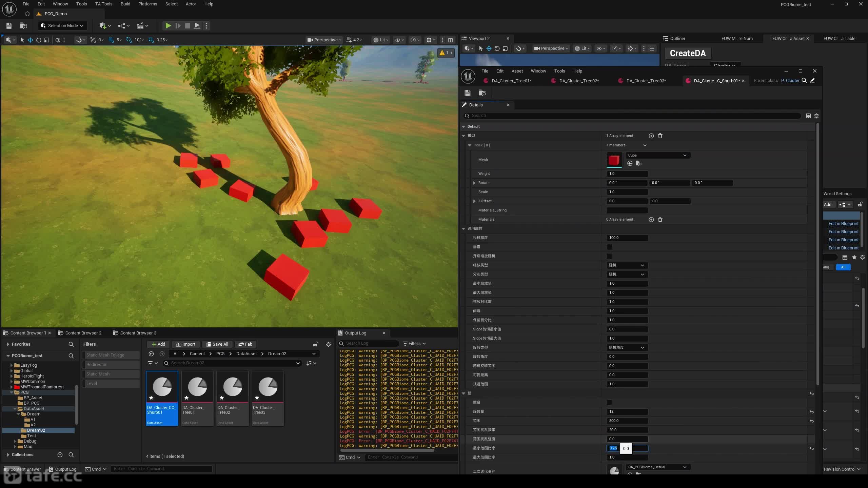Viewport: 868px width, 488px height.
Task: Select the rotate gizmo tool in main viewport
Action: [39, 40]
